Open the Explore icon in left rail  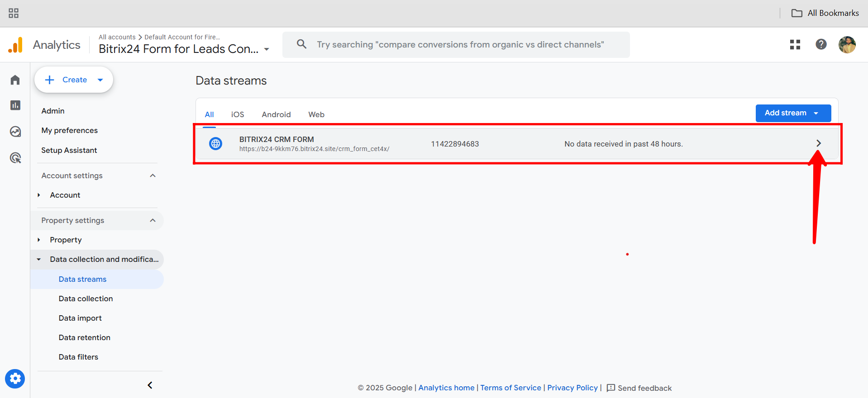pos(15,132)
